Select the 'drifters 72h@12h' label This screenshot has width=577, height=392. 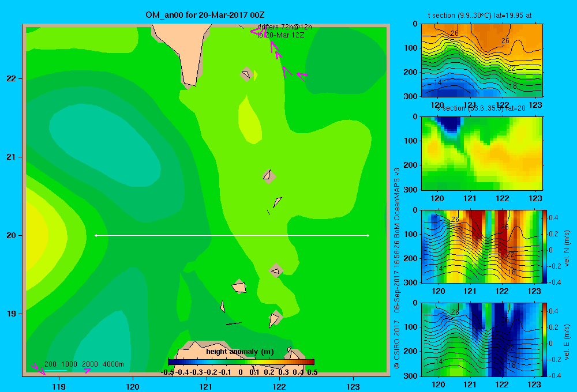coord(284,27)
